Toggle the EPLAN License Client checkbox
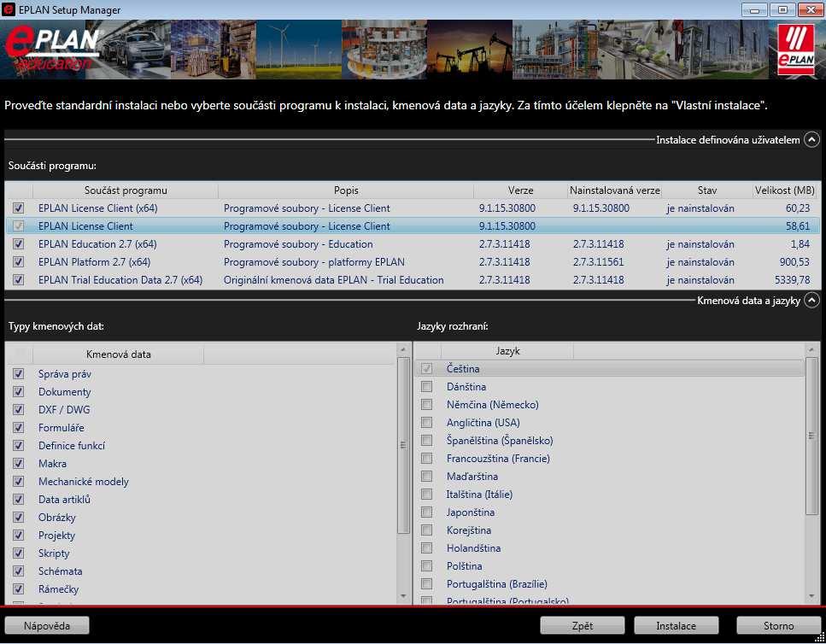 pyautogui.click(x=19, y=225)
